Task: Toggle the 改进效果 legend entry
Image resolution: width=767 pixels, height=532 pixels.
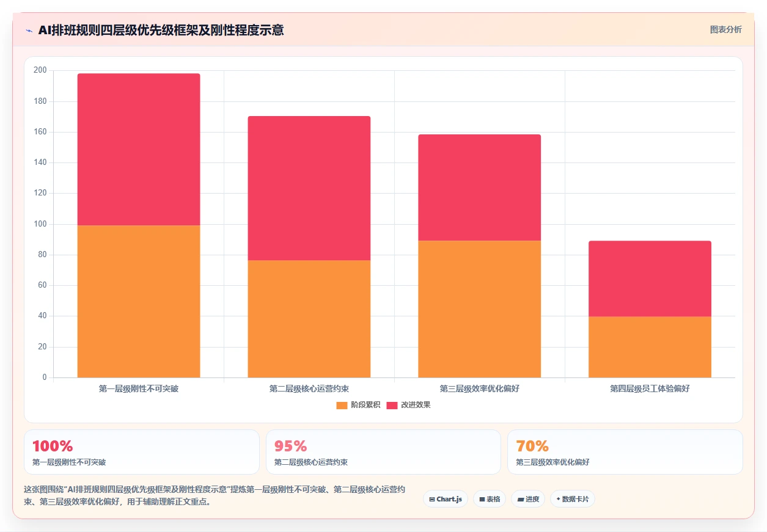Action: 409,405
